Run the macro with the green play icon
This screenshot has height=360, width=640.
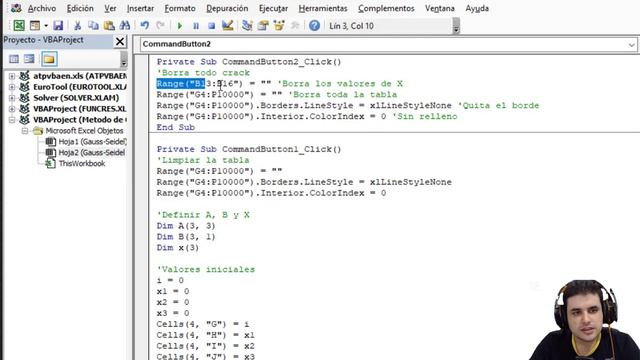click(x=180, y=26)
